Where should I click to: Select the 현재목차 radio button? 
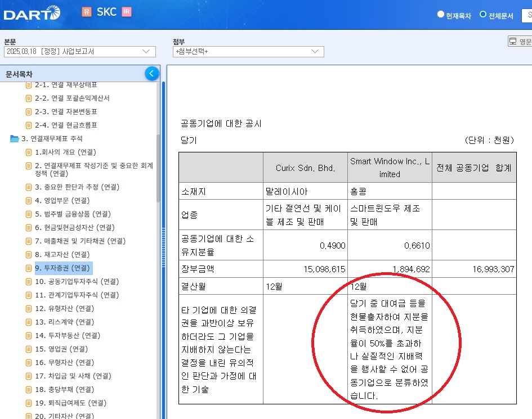[441, 15]
